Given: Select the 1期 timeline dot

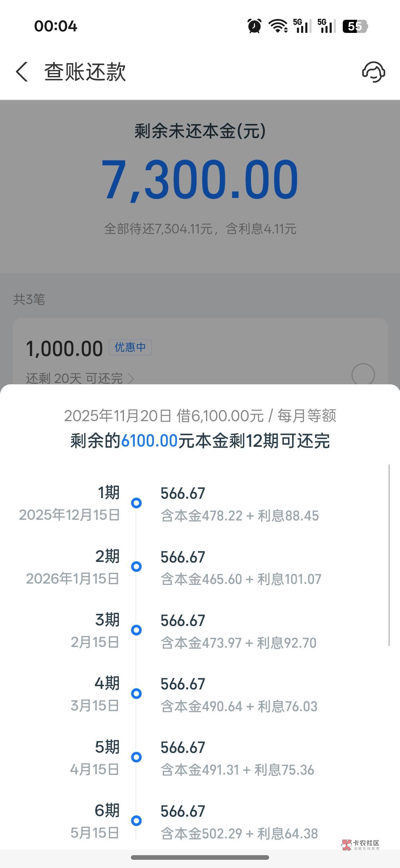Looking at the screenshot, I should (136, 503).
